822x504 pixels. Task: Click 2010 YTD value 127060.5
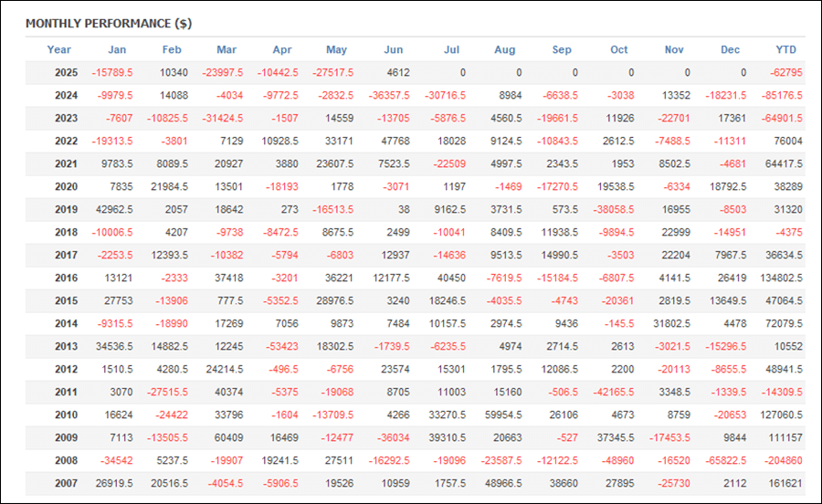tap(781, 415)
